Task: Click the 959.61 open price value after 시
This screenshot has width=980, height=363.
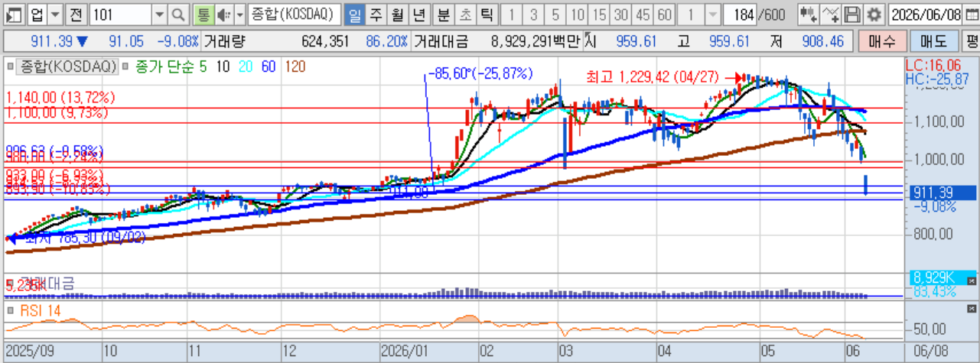Action: pyautogui.click(x=635, y=41)
